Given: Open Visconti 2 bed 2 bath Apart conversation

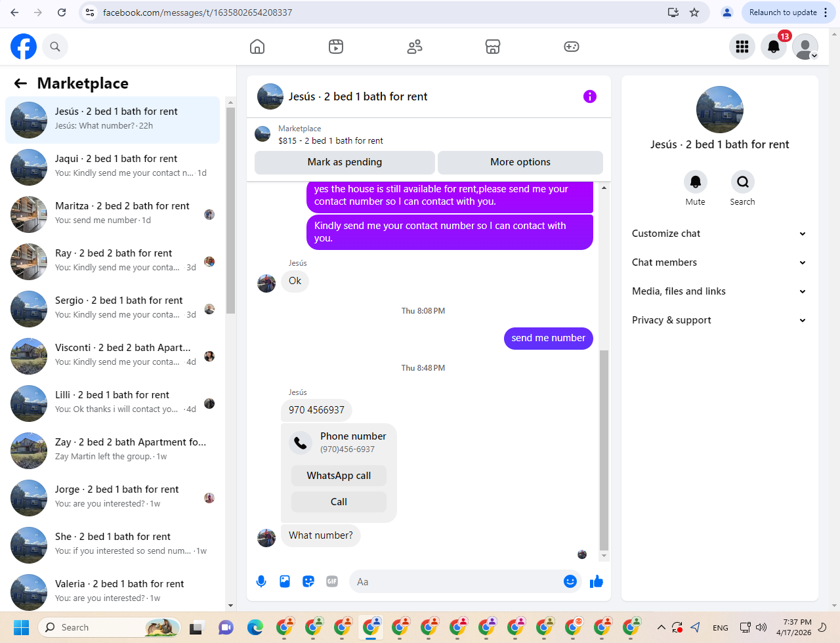Looking at the screenshot, I should [x=113, y=356].
